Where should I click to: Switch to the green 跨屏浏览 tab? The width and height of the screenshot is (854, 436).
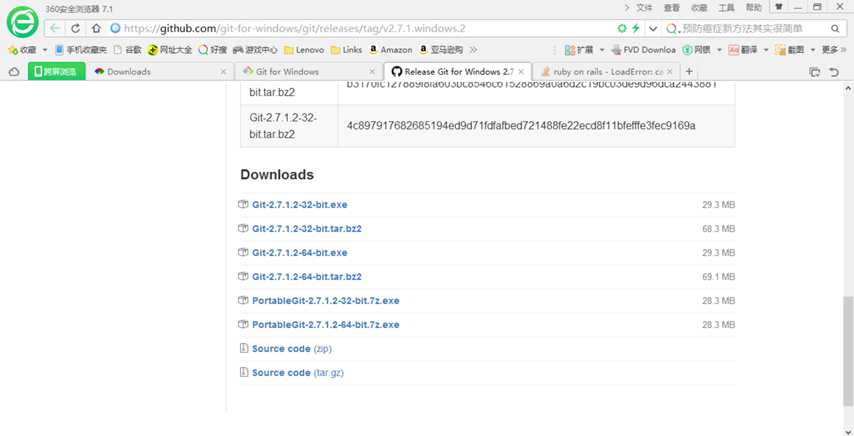[x=57, y=71]
